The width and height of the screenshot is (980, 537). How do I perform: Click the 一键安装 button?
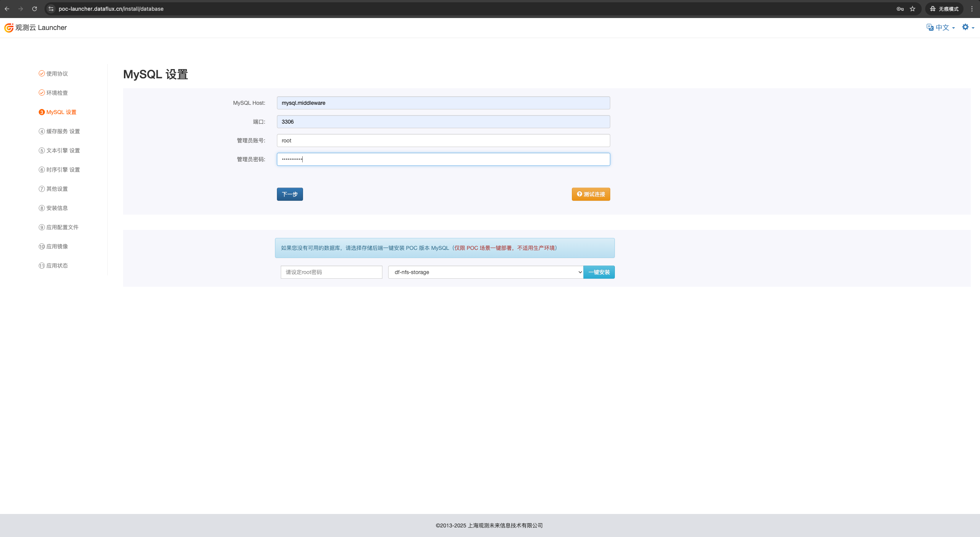pyautogui.click(x=599, y=272)
